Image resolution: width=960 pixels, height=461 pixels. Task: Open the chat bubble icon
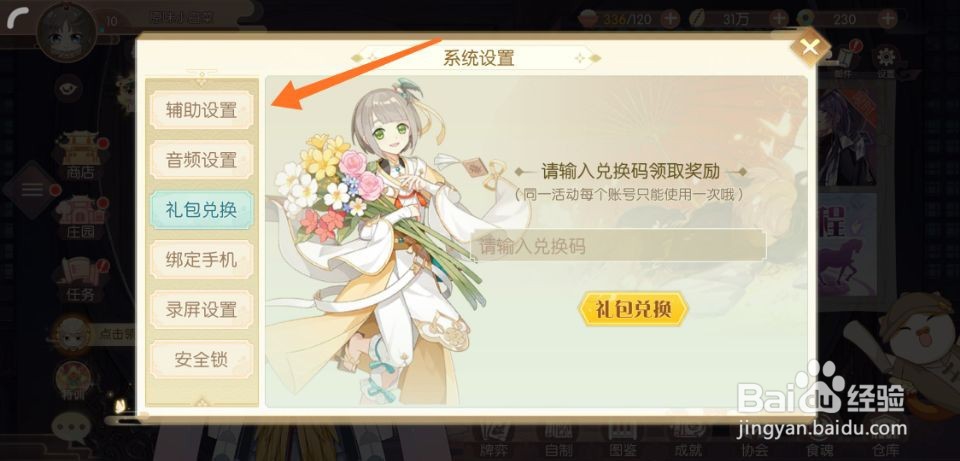pos(71,427)
